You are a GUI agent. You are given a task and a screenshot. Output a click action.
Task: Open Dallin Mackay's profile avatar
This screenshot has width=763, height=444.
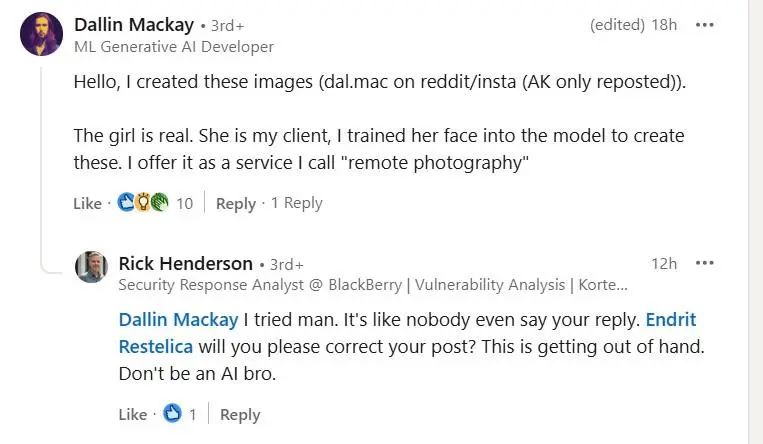point(41,34)
